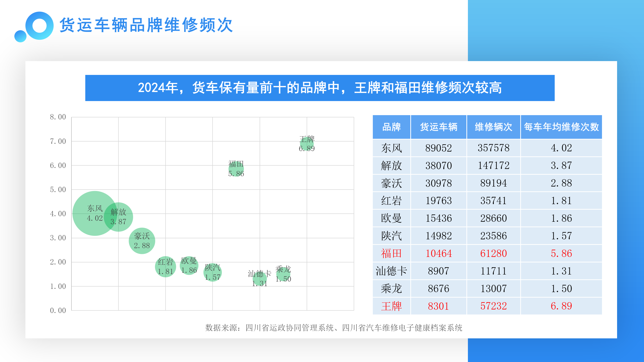Screen dimensions: 644x362
Task: Click the 豪沃 brand cell in the table
Action: click(391, 183)
